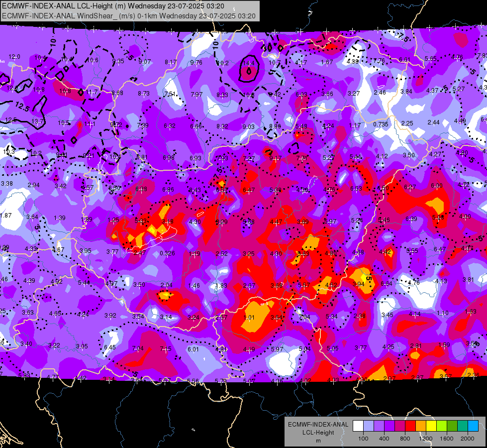Viewport: 487px width, 448px height.
Task: Click the wind shear value '9.76'
Action: click(x=196, y=63)
